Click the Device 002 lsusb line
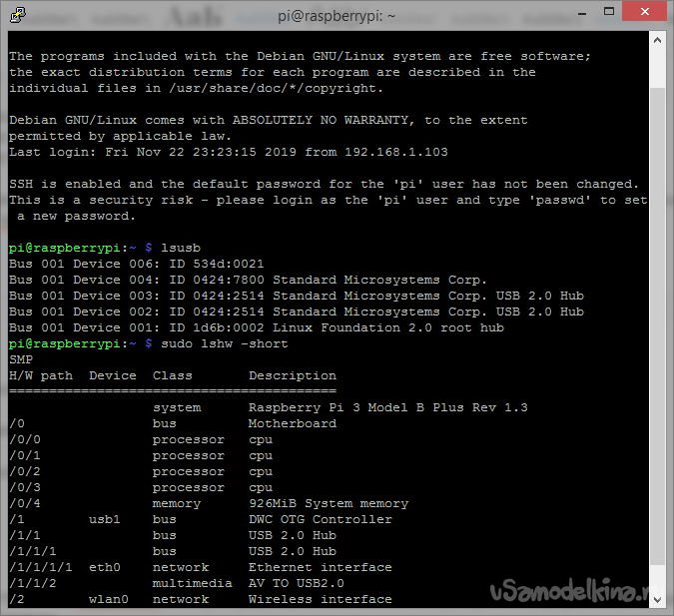Viewport: 674px width, 616px height. pos(297,311)
